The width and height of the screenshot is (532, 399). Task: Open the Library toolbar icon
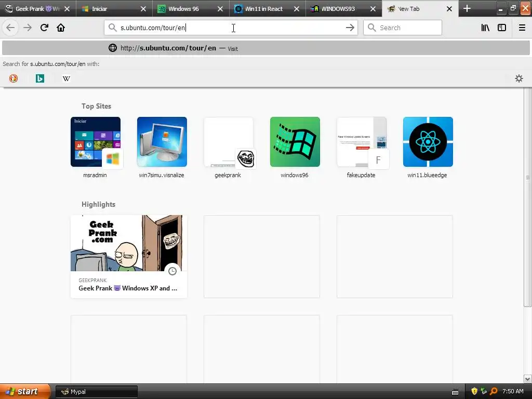(x=485, y=28)
